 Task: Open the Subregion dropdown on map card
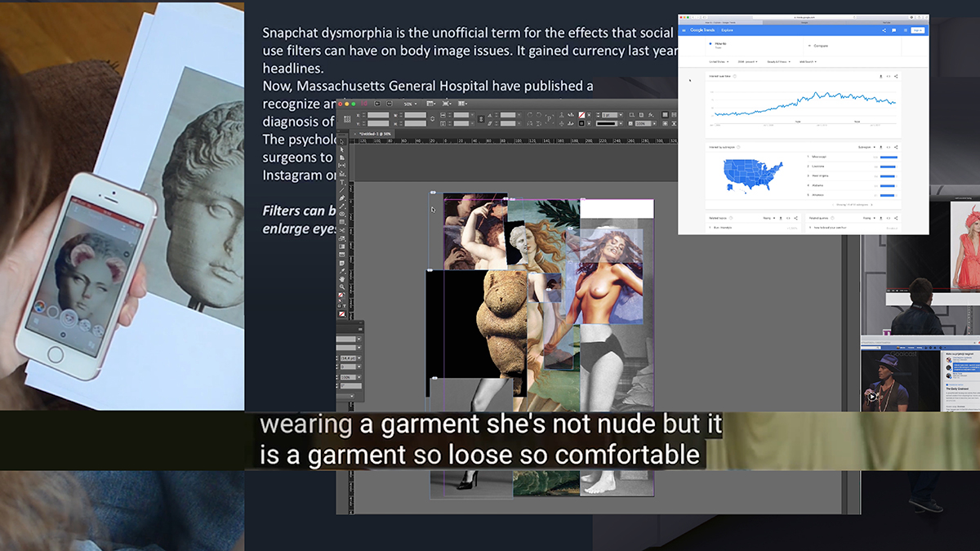pyautogui.click(x=866, y=147)
